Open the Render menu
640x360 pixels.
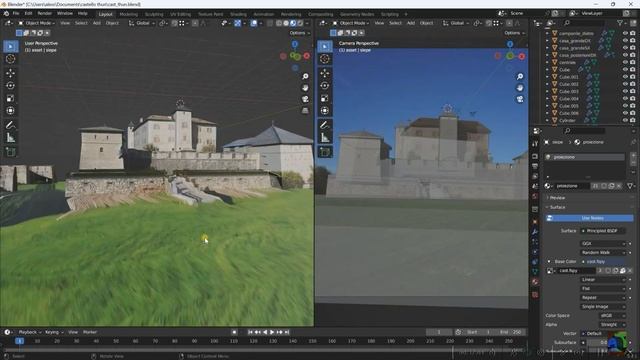pos(44,13)
